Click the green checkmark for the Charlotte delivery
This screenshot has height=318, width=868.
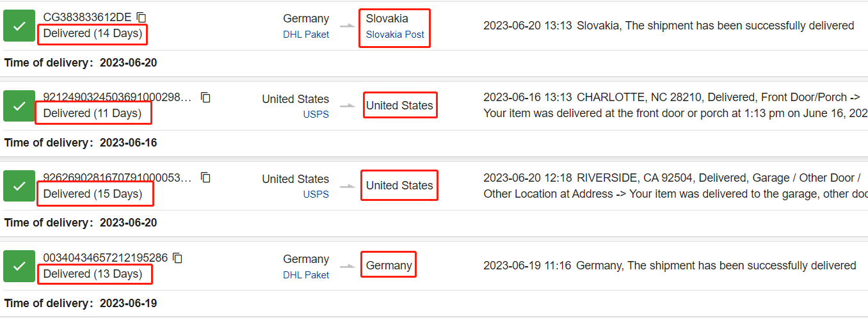click(19, 106)
